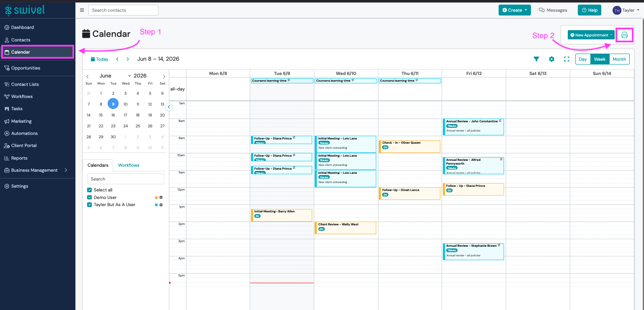The height and width of the screenshot is (310, 644).
Task: Enter fullscreen calendar view icon
Action: [567, 59]
